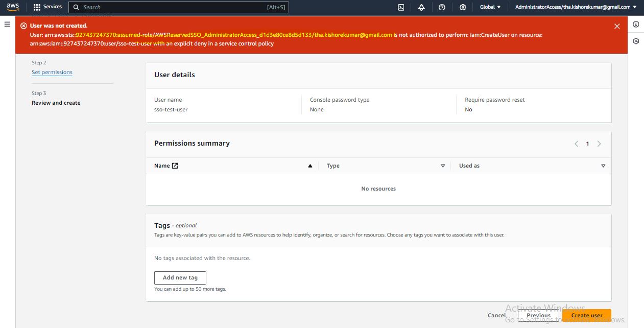This screenshot has height=328, width=644.
Task: Go to next permissions page chevron
Action: [599, 144]
